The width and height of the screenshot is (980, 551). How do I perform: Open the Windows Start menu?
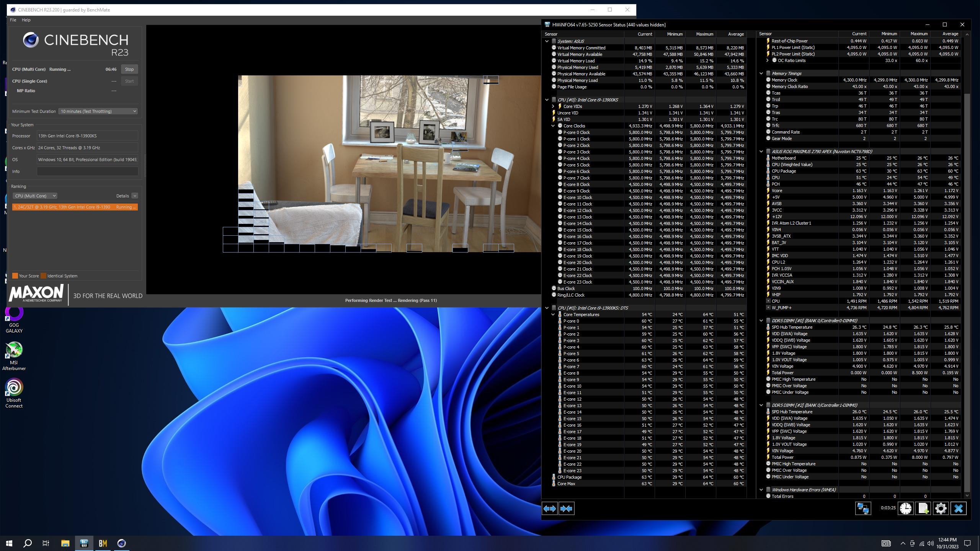(9, 543)
